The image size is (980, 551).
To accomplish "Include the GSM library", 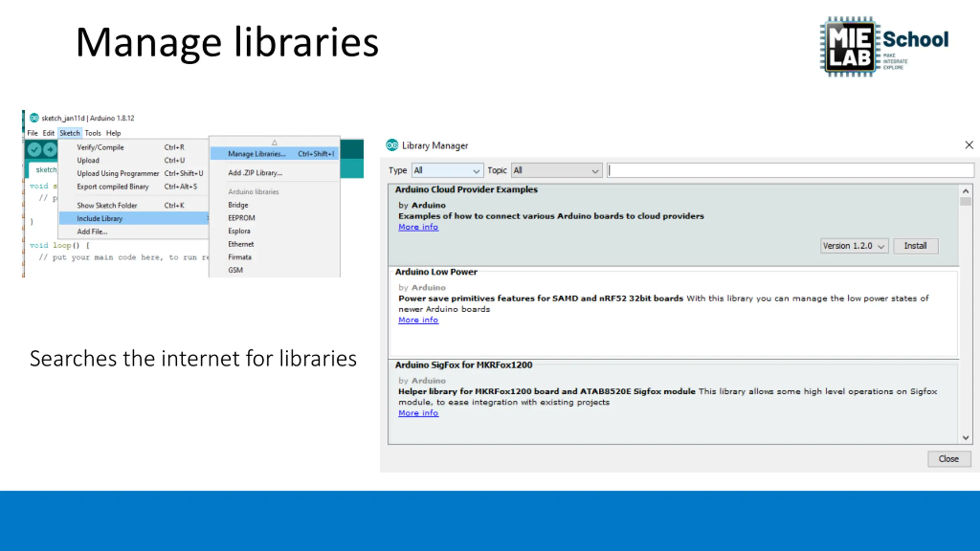I will (274, 270).
